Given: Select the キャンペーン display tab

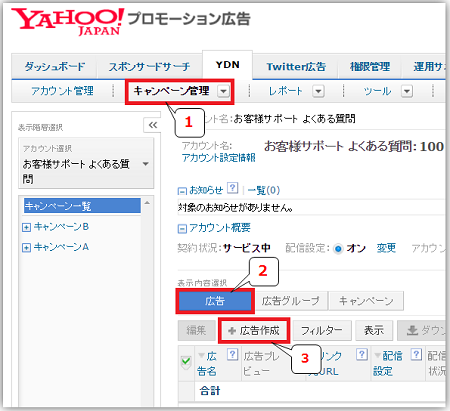Looking at the screenshot, I should point(366,301).
